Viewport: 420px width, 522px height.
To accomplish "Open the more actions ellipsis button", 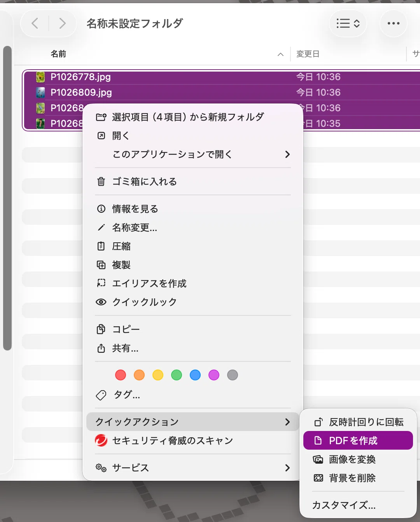I will (393, 23).
